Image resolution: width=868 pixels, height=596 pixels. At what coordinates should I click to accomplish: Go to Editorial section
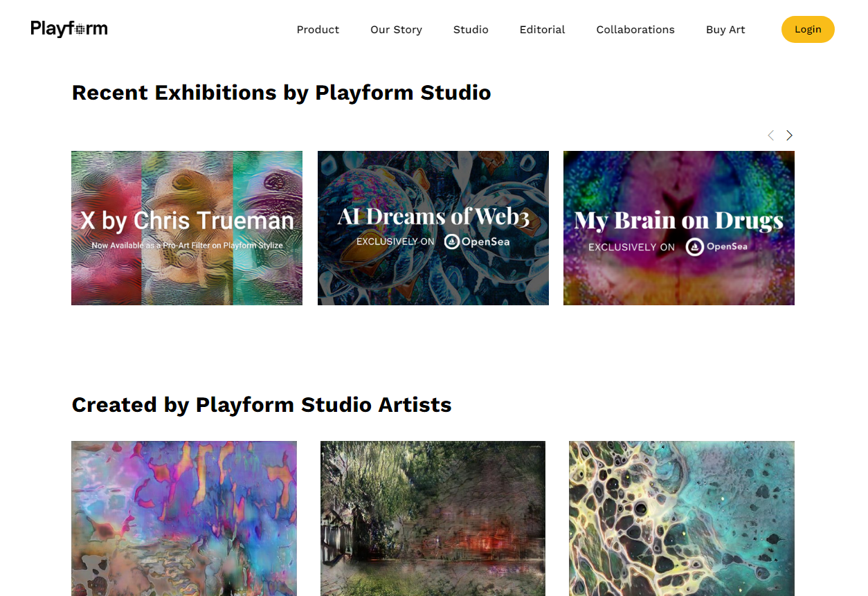pyautogui.click(x=542, y=30)
